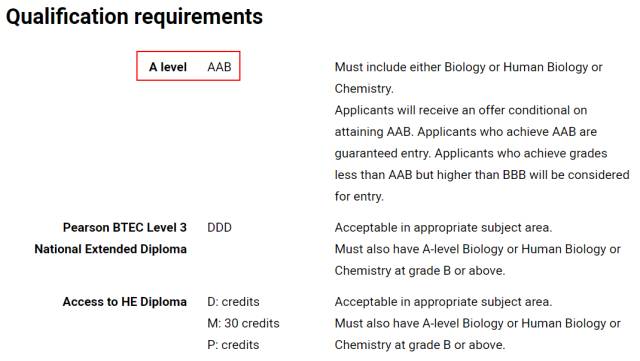Click 'for entry.' ending text

tap(359, 196)
